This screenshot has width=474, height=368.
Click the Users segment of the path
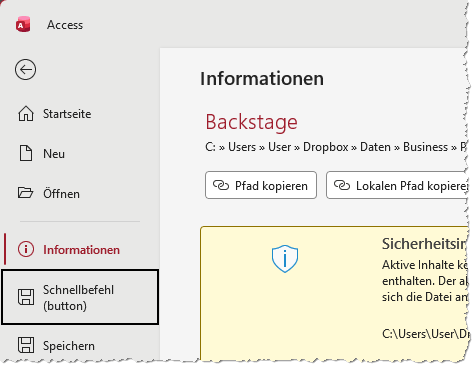point(242,147)
